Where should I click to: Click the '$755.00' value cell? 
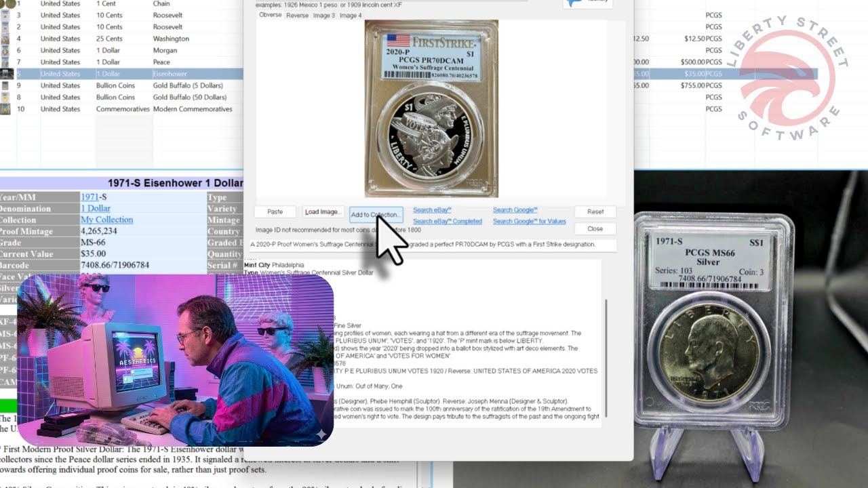pyautogui.click(x=692, y=85)
